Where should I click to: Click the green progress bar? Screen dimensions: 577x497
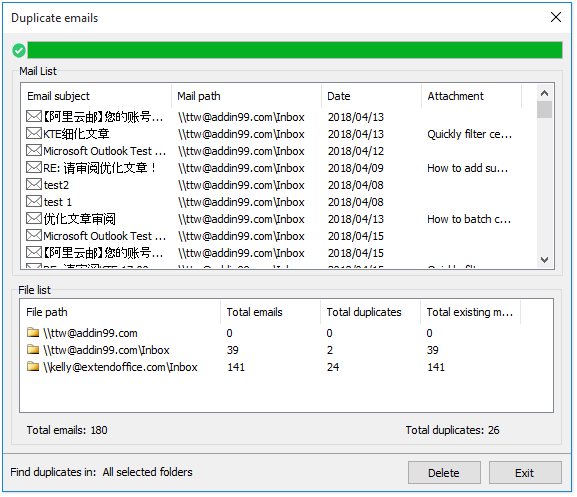click(x=295, y=50)
